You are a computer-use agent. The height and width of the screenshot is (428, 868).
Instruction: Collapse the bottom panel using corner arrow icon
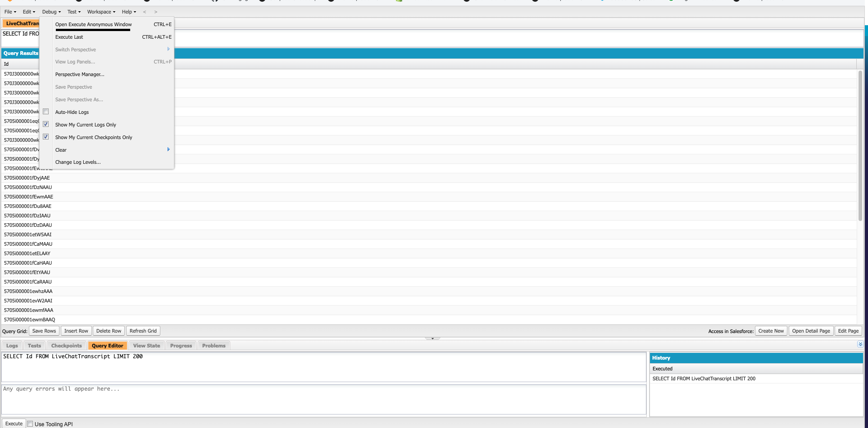[x=860, y=344]
